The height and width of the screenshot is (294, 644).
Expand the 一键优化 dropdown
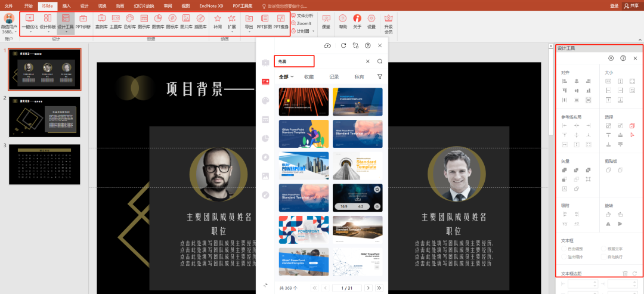(x=30, y=31)
